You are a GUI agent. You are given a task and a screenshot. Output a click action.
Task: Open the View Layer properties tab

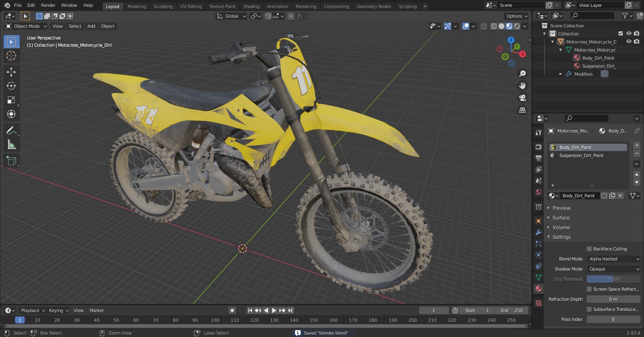click(x=539, y=170)
